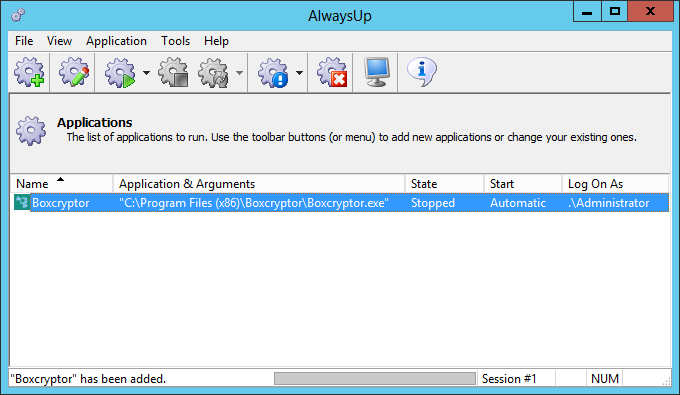Open the File menu
Screen dimensions: 680x395
pyautogui.click(x=24, y=41)
